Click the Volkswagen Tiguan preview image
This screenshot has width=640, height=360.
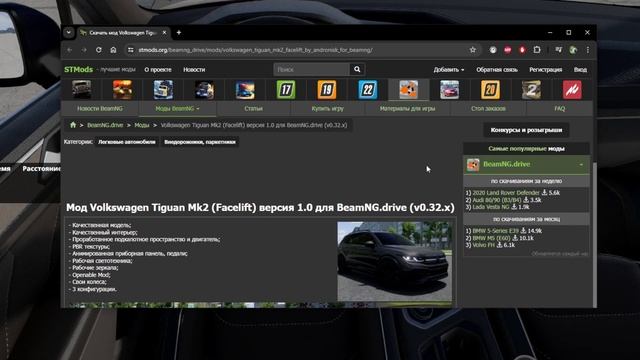(394, 261)
